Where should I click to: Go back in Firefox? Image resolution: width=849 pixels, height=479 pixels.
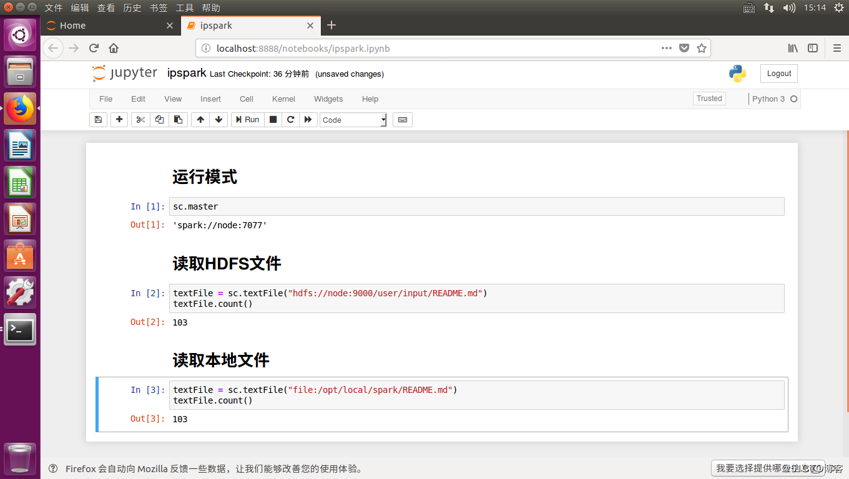(x=53, y=48)
